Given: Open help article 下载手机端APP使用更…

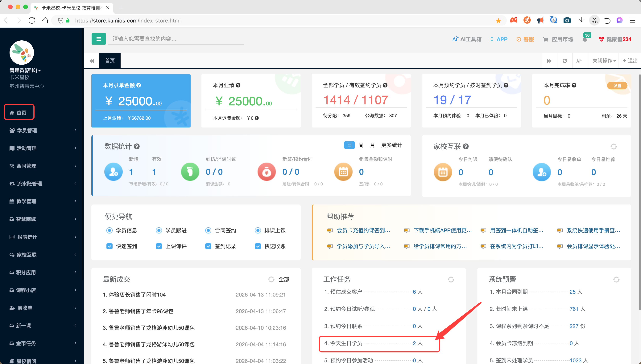Looking at the screenshot, I should [442, 230].
